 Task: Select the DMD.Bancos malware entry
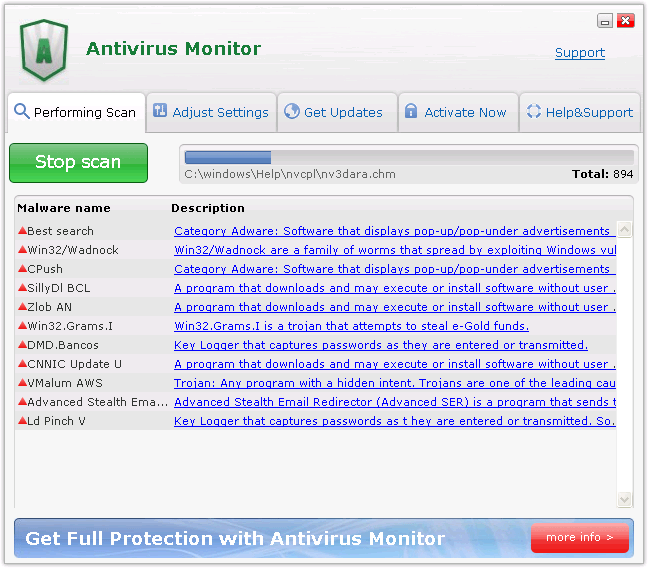[63, 345]
